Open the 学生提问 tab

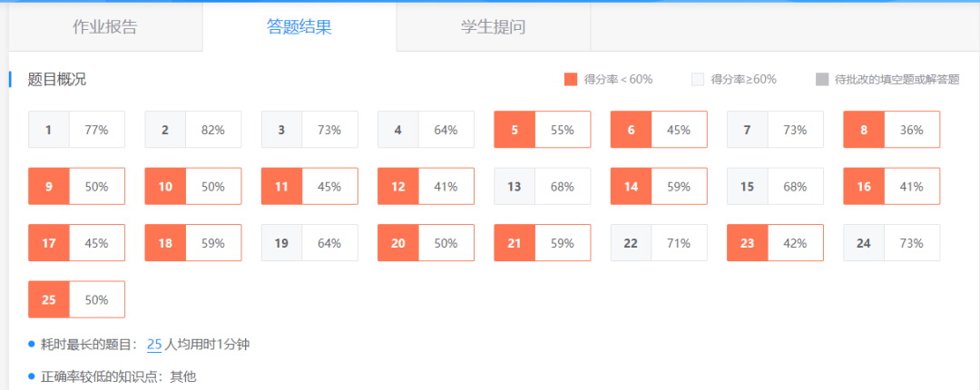coord(493,27)
